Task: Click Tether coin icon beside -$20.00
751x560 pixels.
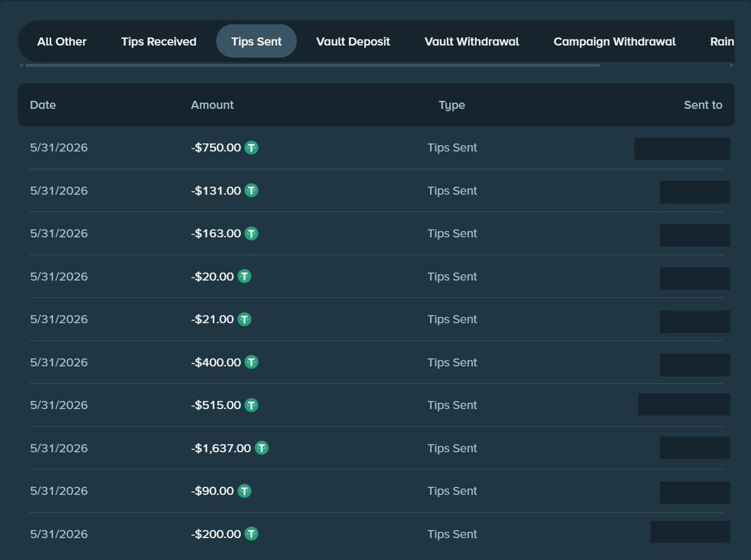Action: (x=245, y=276)
